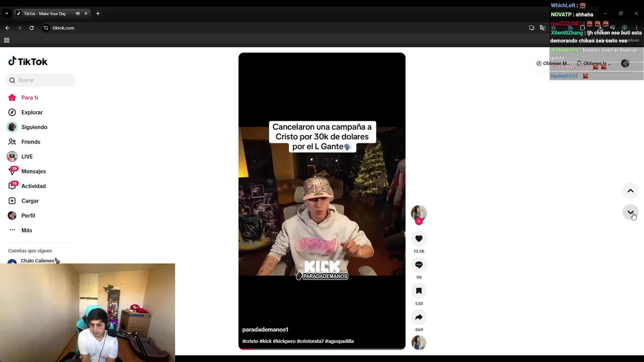View site information for tiktok.com
The width and height of the screenshot is (644, 362).
point(45,28)
